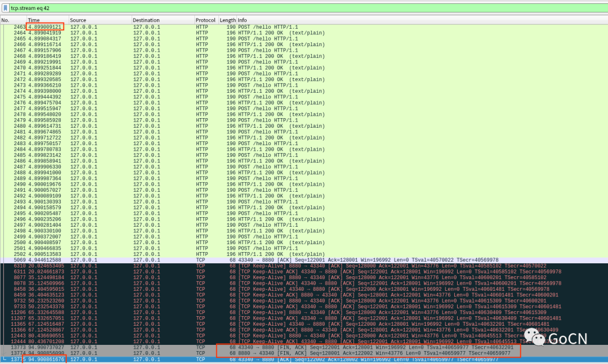608x364 pixels.
Task: Select packet 13773 FIN, ACK row
Action: click(x=281, y=348)
